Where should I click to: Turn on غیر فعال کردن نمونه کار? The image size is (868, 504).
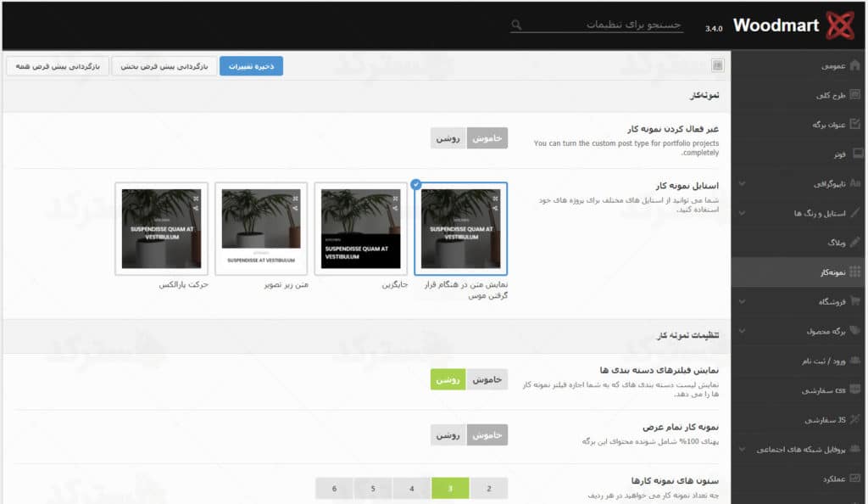pyautogui.click(x=448, y=138)
